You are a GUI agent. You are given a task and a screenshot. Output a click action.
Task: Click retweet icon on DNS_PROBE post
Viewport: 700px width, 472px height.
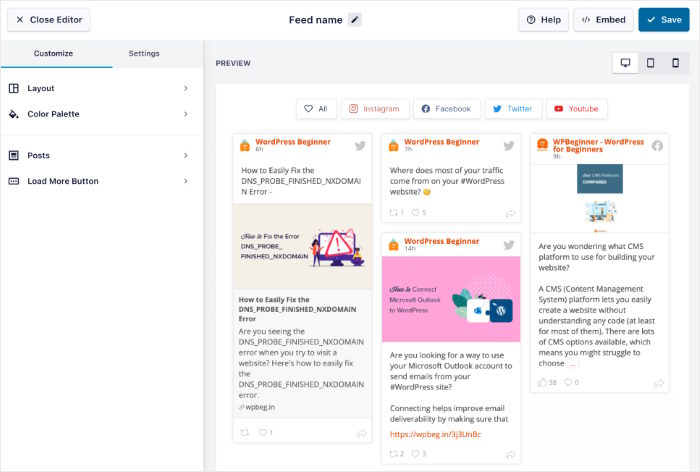click(245, 432)
